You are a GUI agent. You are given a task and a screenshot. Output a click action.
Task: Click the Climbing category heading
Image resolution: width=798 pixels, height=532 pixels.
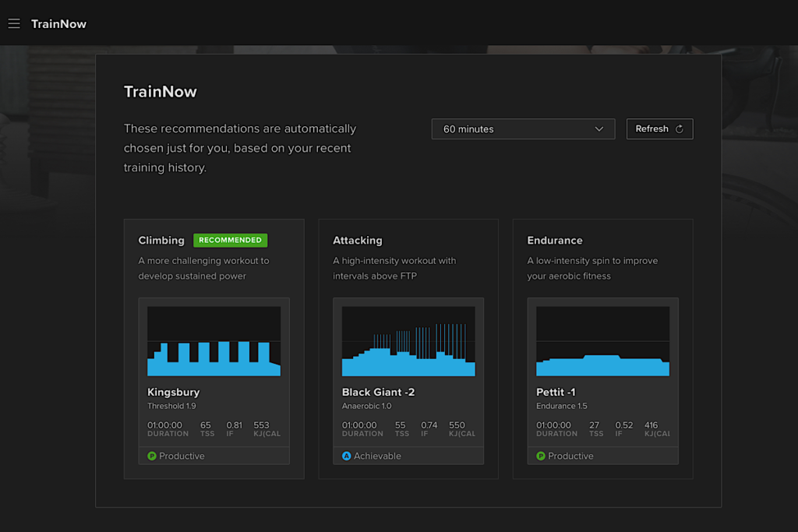(x=161, y=241)
